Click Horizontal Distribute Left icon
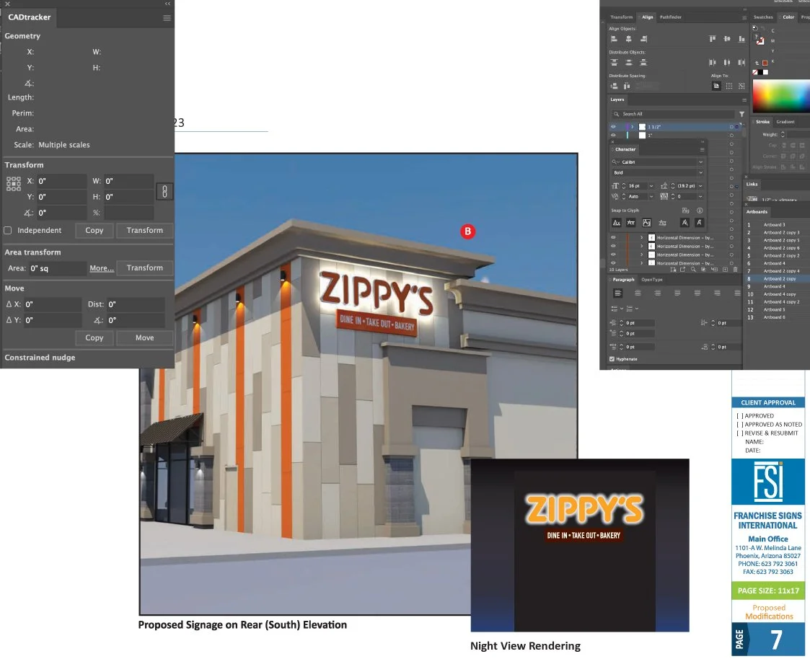The height and width of the screenshot is (672, 810). [713, 63]
